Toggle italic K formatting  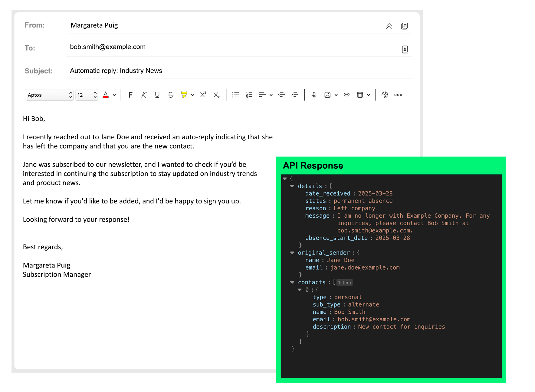(144, 95)
